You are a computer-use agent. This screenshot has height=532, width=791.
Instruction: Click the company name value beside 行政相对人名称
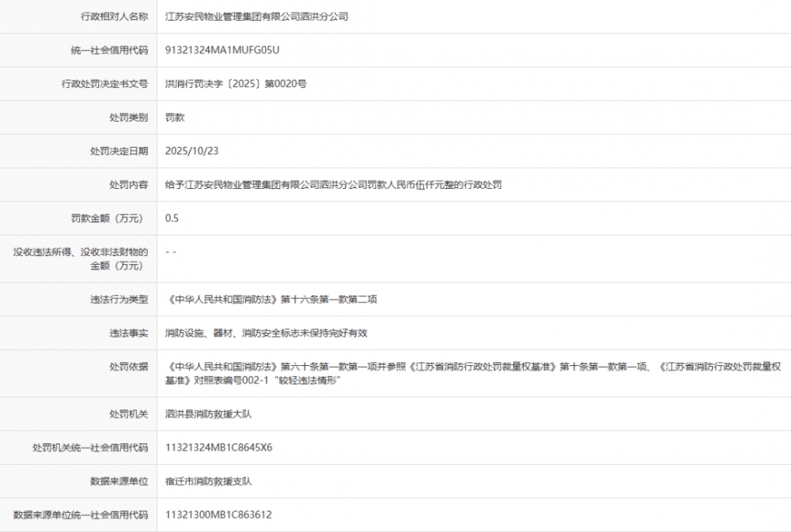(256, 16)
